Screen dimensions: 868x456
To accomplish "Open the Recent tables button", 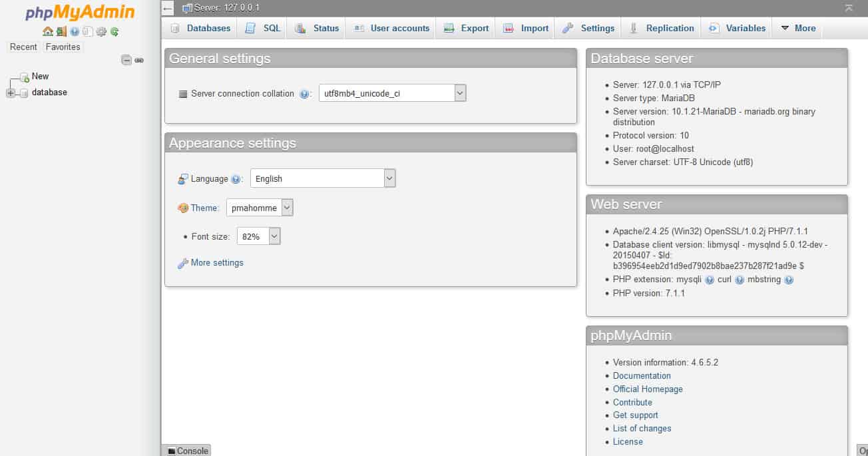I will [23, 47].
